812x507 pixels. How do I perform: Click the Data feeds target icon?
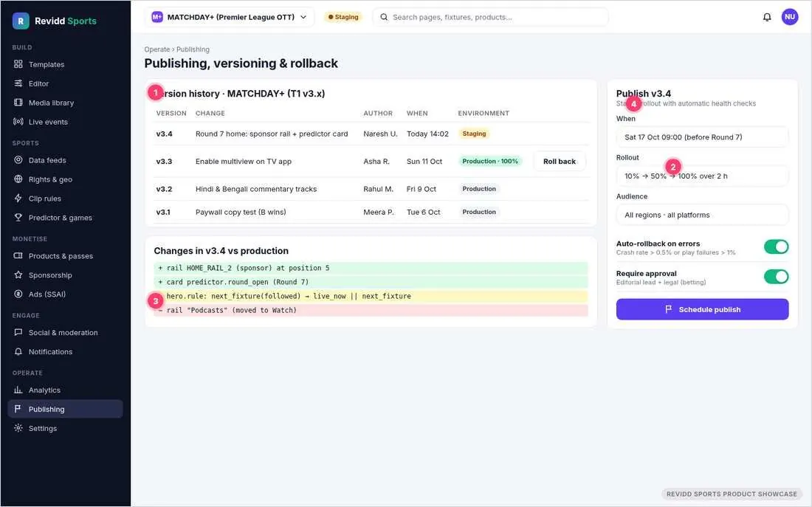point(18,160)
